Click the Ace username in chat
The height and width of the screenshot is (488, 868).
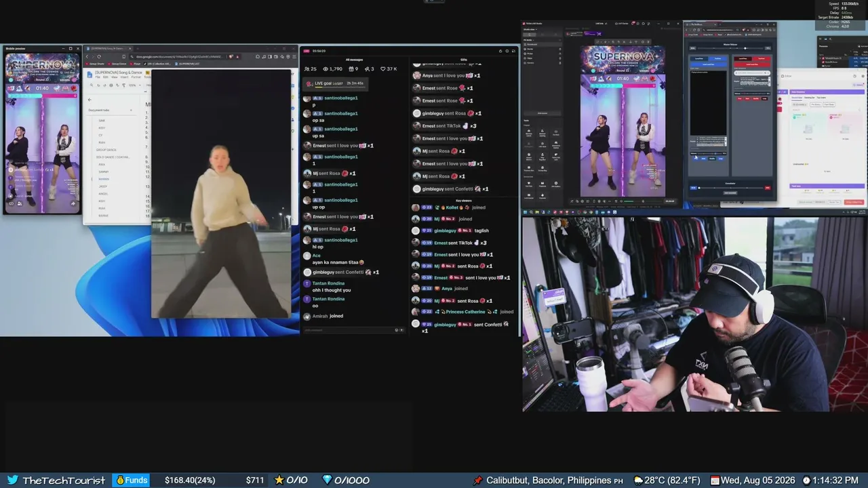[316, 256]
